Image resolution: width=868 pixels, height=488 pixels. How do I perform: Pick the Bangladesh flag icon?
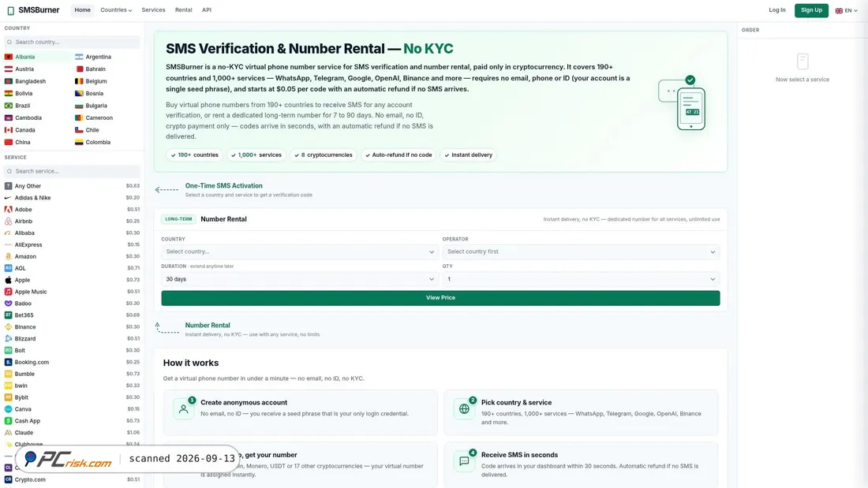pyautogui.click(x=9, y=81)
